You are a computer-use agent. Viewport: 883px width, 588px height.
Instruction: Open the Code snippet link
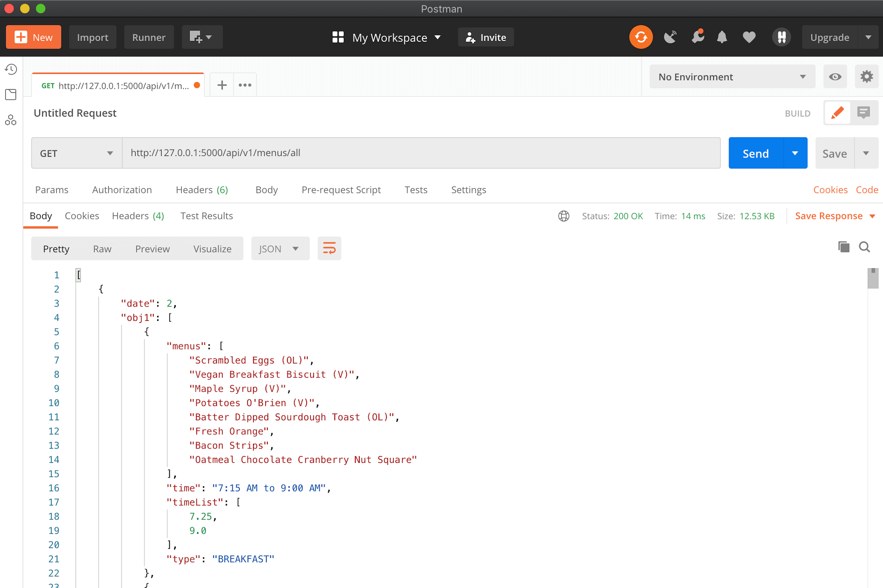[867, 190]
